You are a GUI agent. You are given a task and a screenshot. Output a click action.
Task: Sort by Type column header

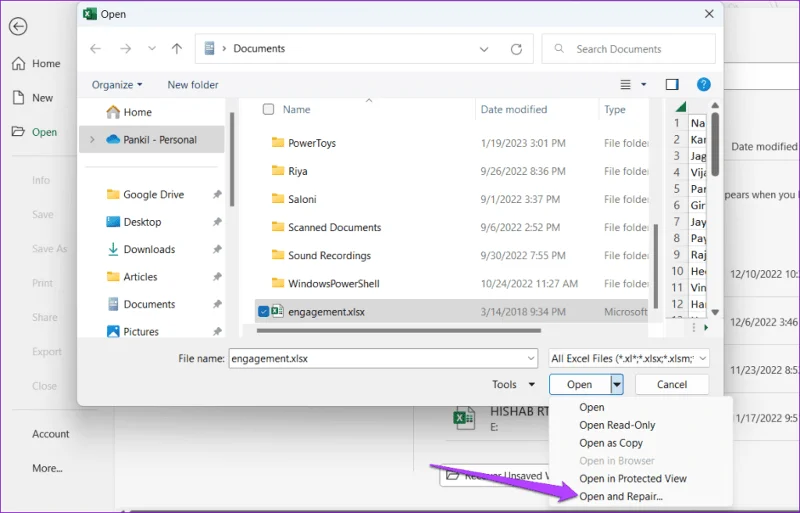pyautogui.click(x=615, y=109)
